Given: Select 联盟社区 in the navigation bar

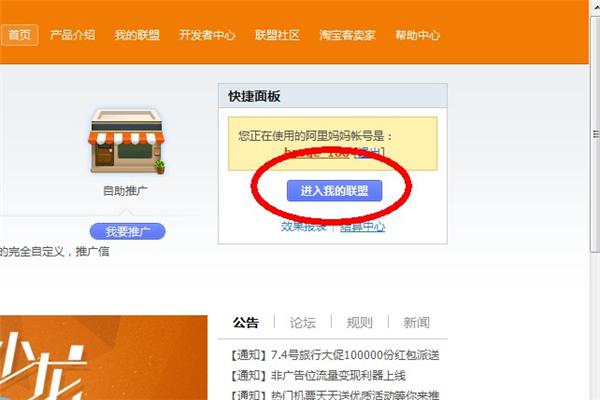Looking at the screenshot, I should click(x=277, y=35).
